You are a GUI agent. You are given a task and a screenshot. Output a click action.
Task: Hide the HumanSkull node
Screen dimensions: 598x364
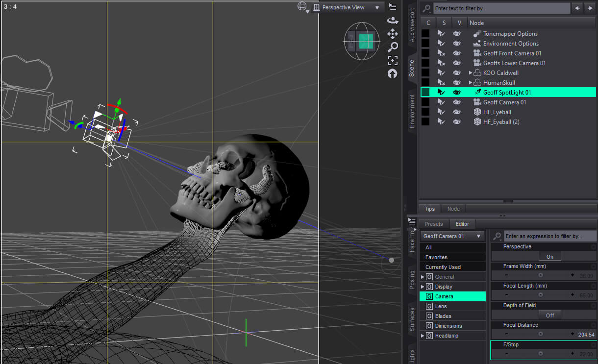(x=457, y=83)
